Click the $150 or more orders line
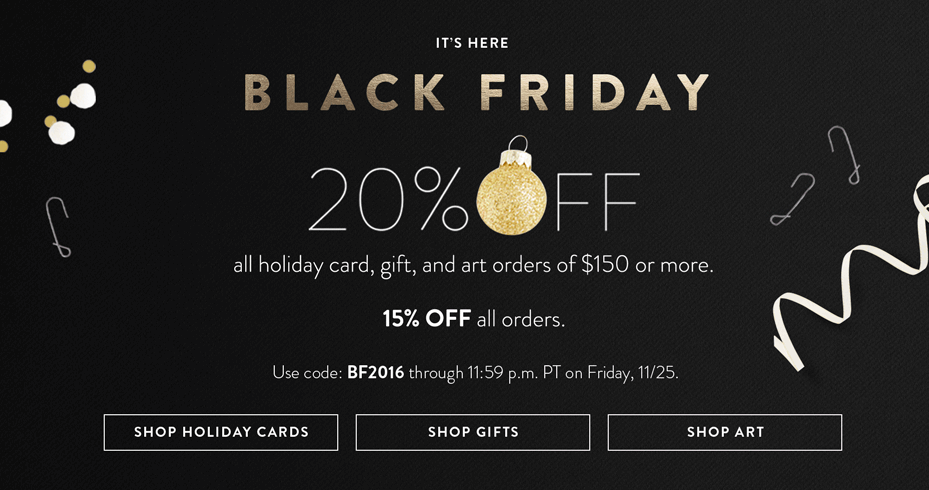The width and height of the screenshot is (929, 490). click(473, 265)
